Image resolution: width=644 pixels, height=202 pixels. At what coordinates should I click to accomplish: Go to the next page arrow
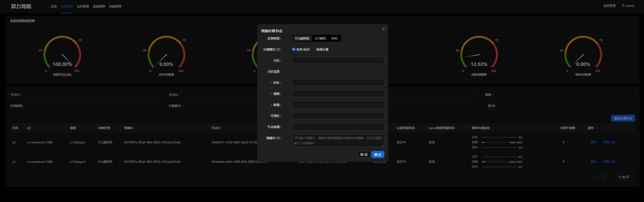(610, 177)
